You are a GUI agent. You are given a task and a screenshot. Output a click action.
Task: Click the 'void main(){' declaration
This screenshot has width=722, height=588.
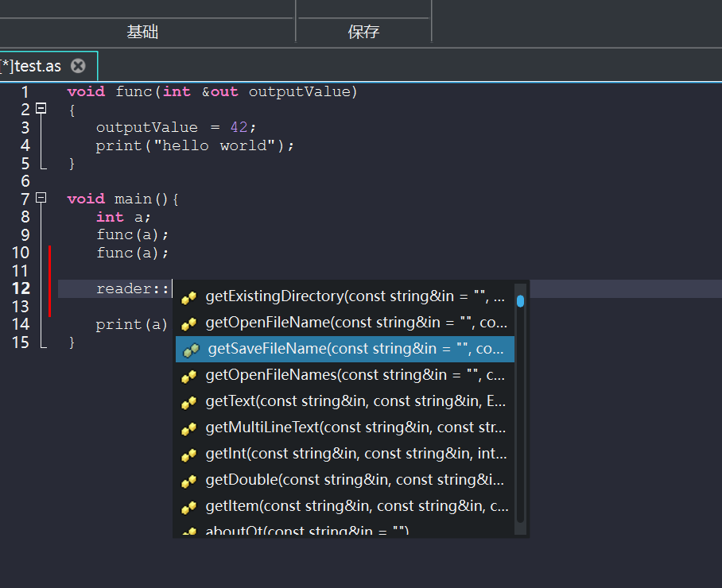[x=123, y=199]
